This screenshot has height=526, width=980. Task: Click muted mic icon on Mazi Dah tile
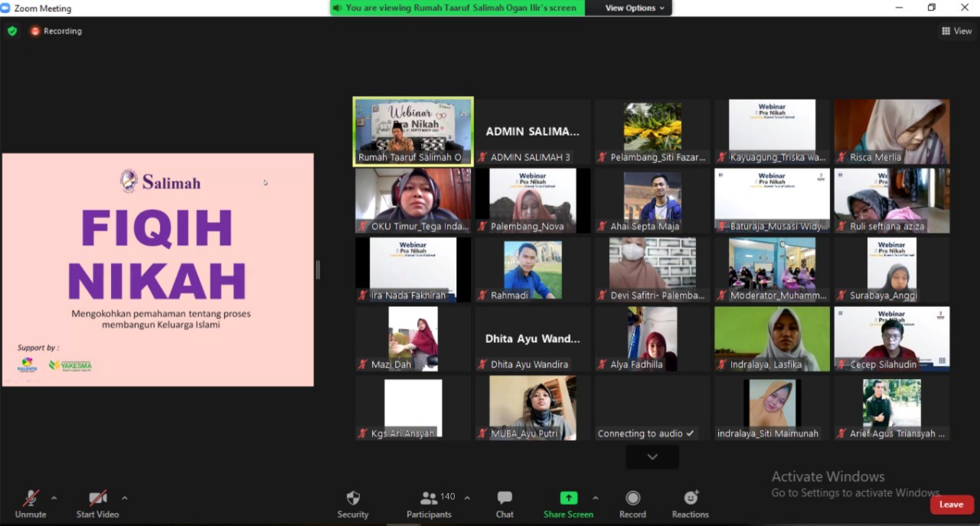(363, 364)
